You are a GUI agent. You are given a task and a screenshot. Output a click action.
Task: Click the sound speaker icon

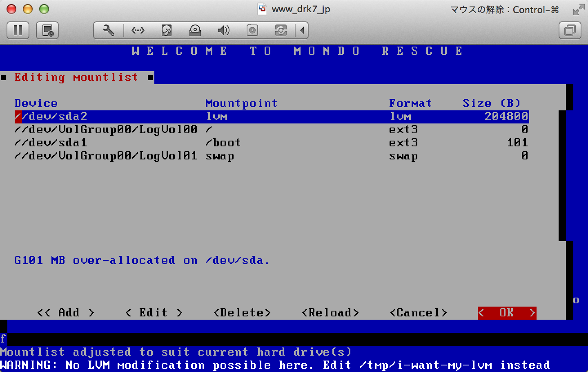click(223, 30)
